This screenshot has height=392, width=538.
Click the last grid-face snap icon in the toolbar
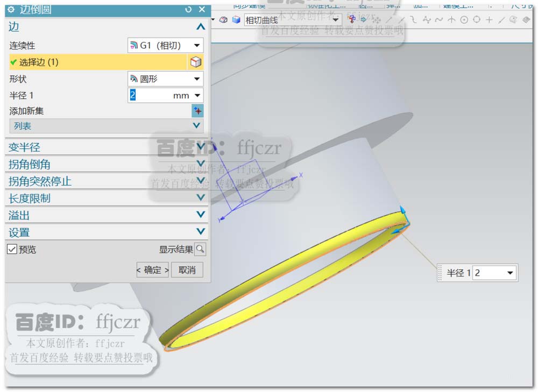[x=526, y=20]
